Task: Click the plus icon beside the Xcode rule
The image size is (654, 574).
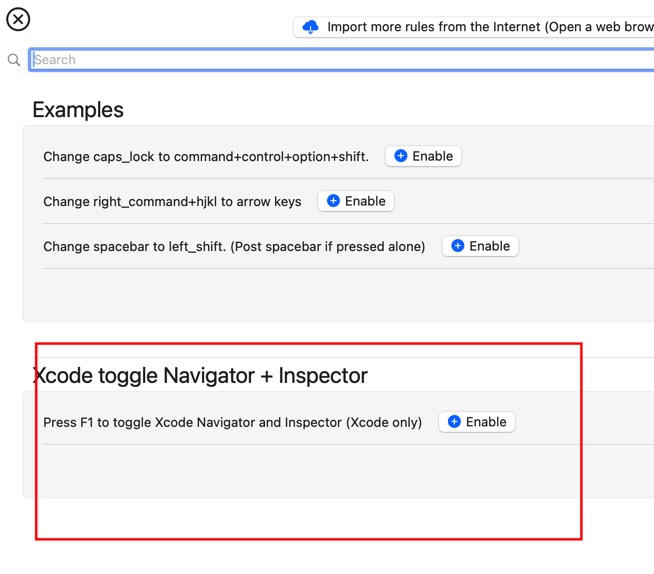Action: coord(454,422)
